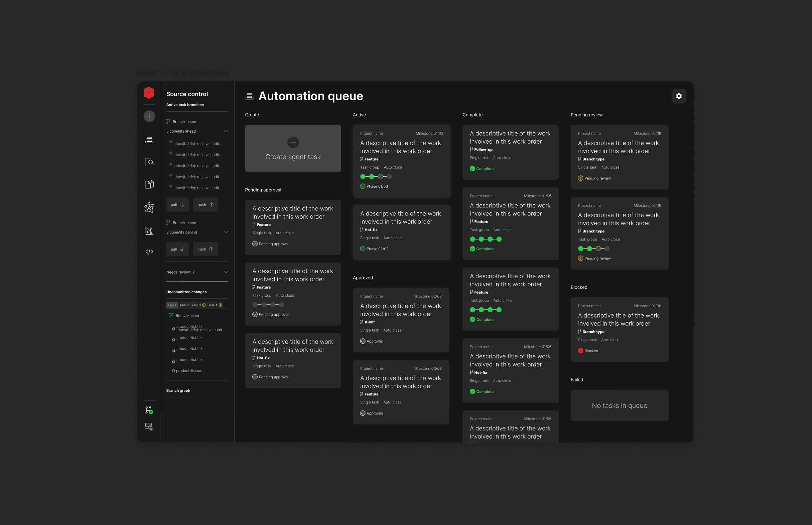The image size is (812, 525).
Task: Click file icon beside product-list.md
Action: click(173, 371)
